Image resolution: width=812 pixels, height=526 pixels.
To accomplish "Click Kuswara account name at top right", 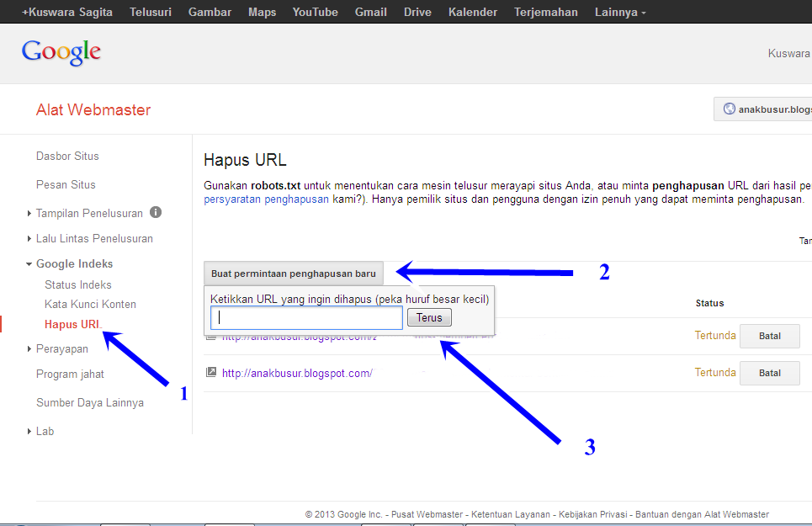I will [788, 53].
